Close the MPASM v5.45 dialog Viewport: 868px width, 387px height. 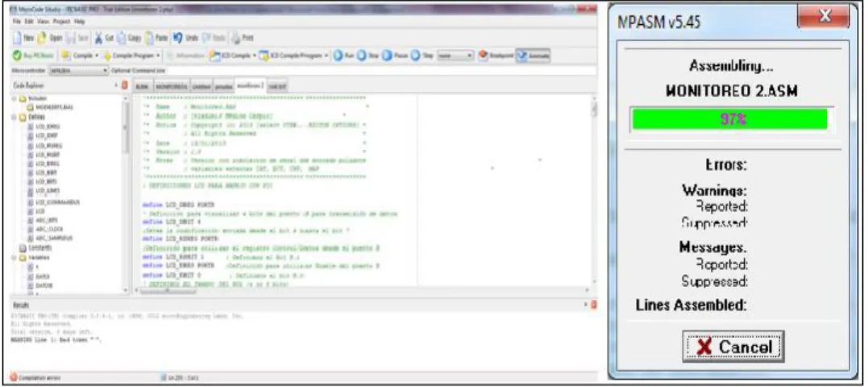823,16
